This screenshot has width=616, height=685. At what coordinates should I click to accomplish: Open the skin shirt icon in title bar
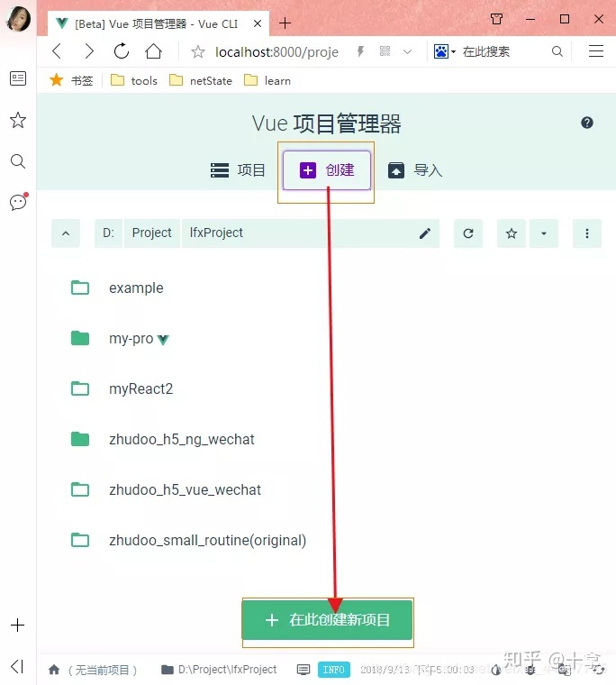496,19
